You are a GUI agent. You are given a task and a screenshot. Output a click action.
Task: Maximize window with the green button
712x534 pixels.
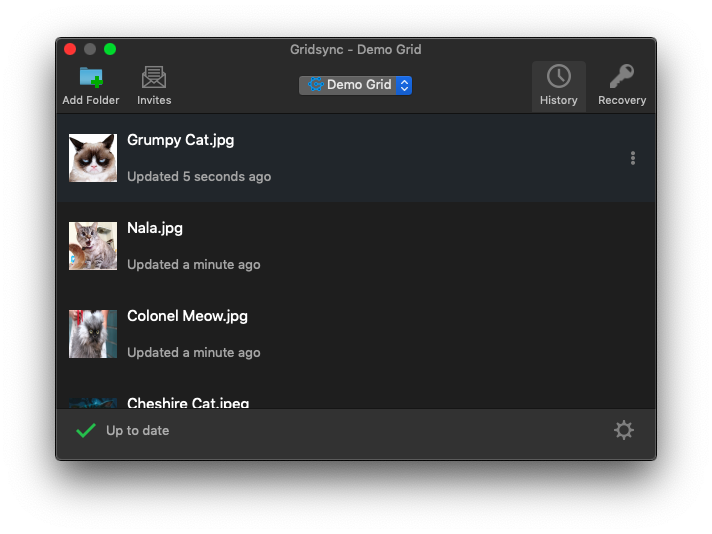(110, 49)
